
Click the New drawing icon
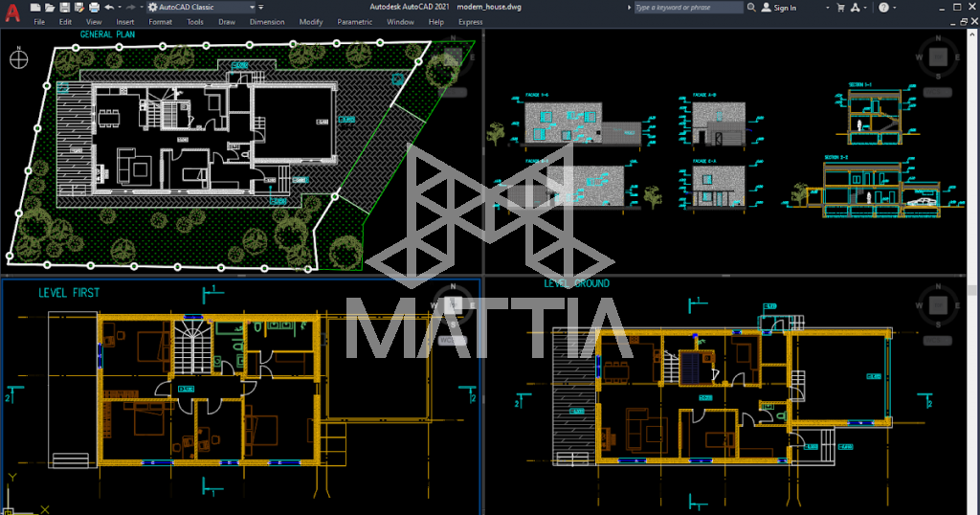(x=35, y=7)
